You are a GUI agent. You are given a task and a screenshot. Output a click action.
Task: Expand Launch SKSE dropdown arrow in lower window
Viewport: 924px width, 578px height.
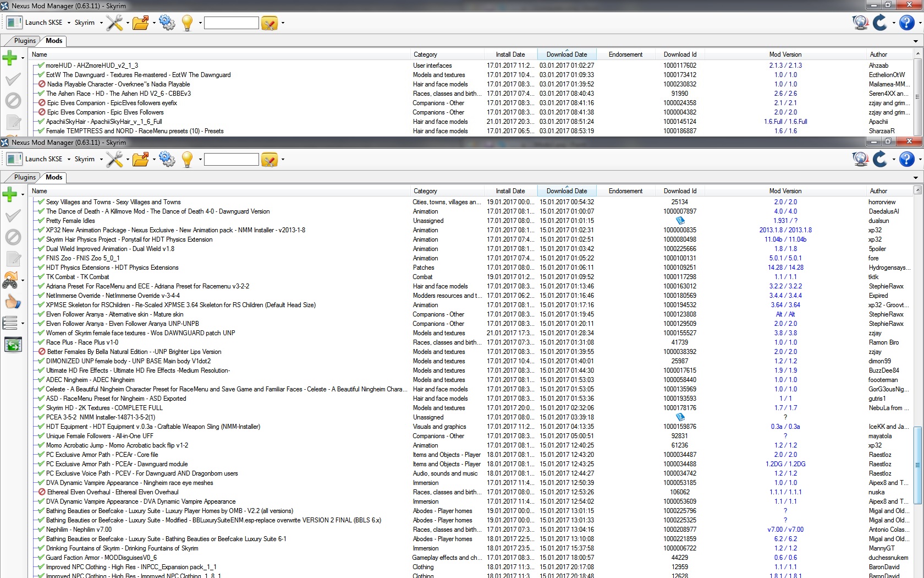pos(69,160)
